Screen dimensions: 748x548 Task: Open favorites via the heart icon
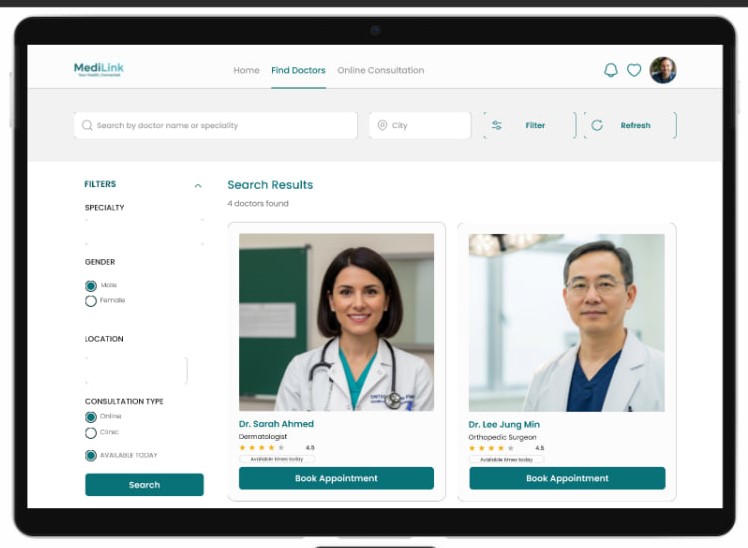click(x=634, y=70)
